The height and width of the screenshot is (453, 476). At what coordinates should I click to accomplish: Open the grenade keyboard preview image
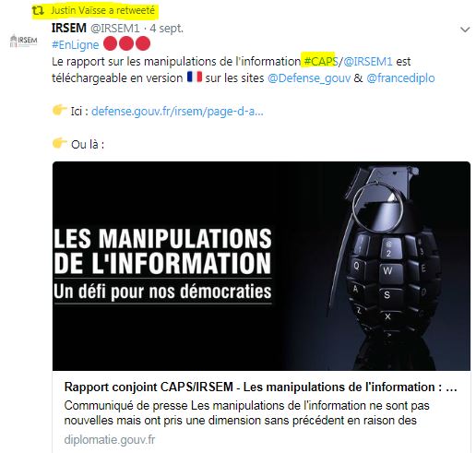click(x=261, y=266)
